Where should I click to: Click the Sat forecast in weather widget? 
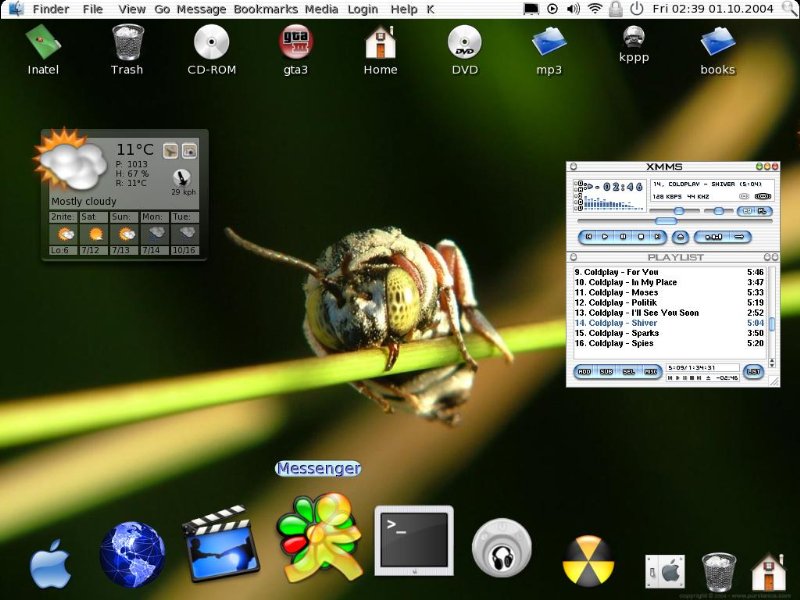click(94, 233)
